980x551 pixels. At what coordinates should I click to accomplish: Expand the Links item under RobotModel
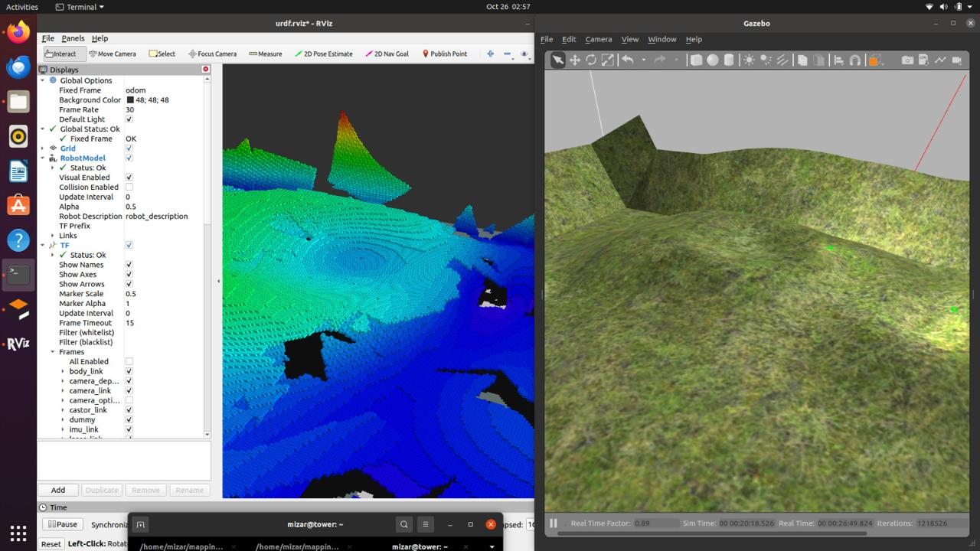pyautogui.click(x=53, y=236)
